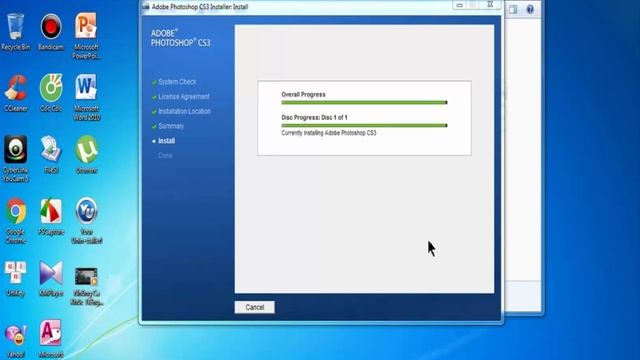Select the current Install step

pos(166,141)
